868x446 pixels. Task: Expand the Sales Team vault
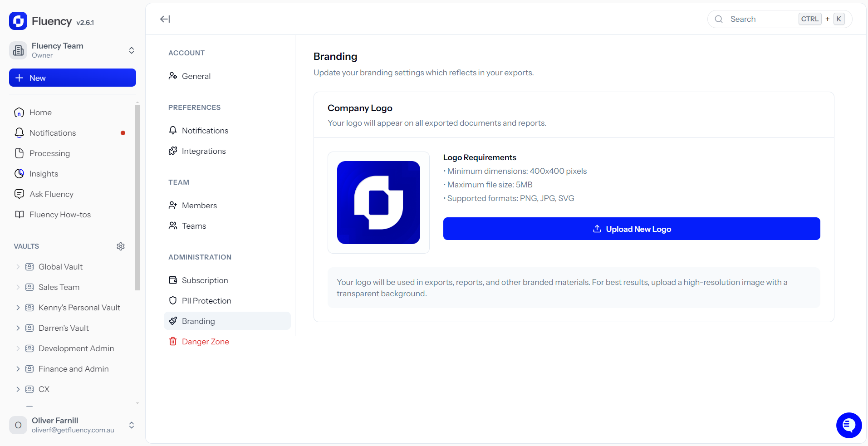point(18,287)
